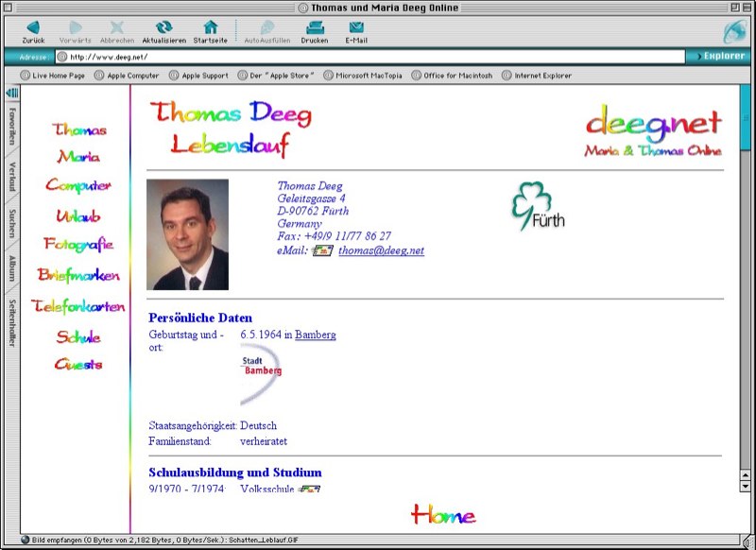The width and height of the screenshot is (756, 550).
Task: Click the Vorwärts forward arrow icon
Action: [x=76, y=27]
